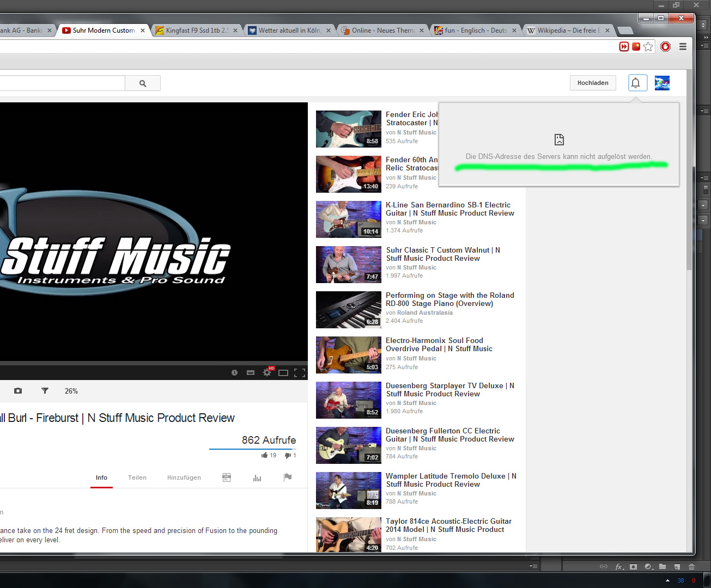This screenshot has height=588, width=711.
Task: Select the Info tab under the video
Action: click(101, 477)
